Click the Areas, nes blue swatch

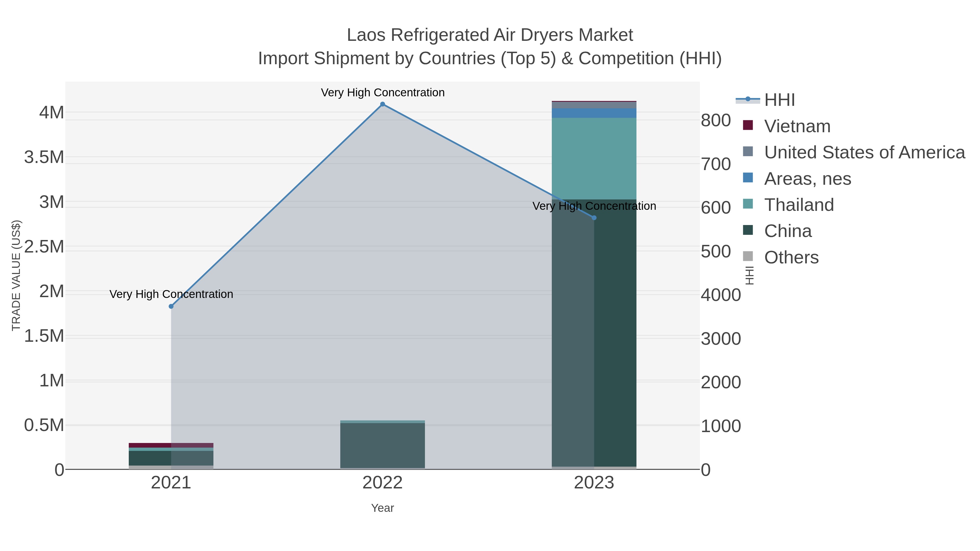(x=748, y=178)
